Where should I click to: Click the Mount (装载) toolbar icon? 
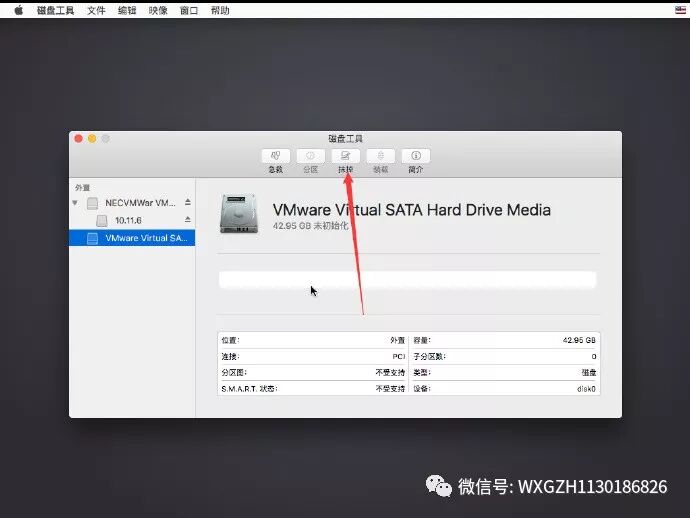(381, 156)
